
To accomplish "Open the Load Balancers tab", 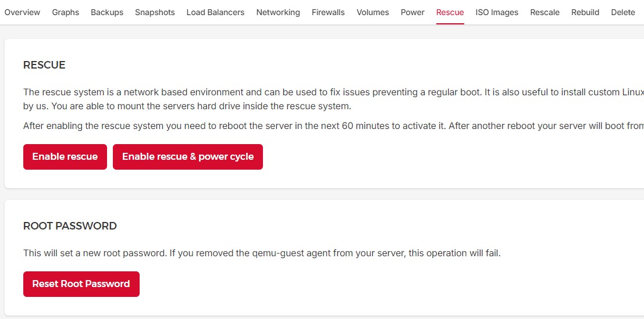I will 215,12.
